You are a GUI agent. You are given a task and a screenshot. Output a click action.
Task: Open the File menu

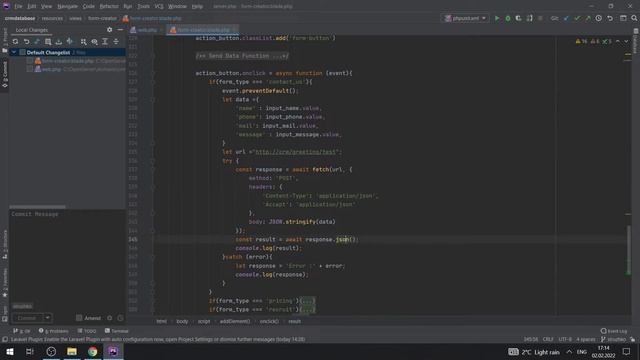coord(18,7)
